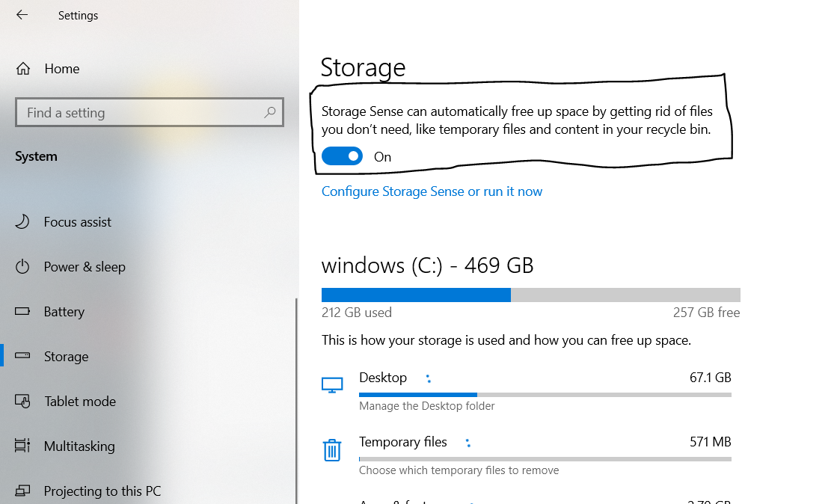This screenshot has height=504, width=840.
Task: Click the search magnifier in Find a setting
Action: [269, 112]
